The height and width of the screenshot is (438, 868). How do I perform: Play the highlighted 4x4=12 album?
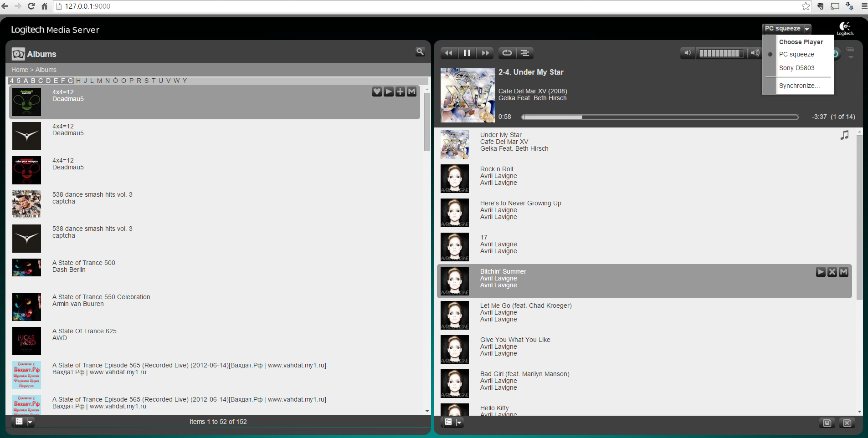coord(389,92)
